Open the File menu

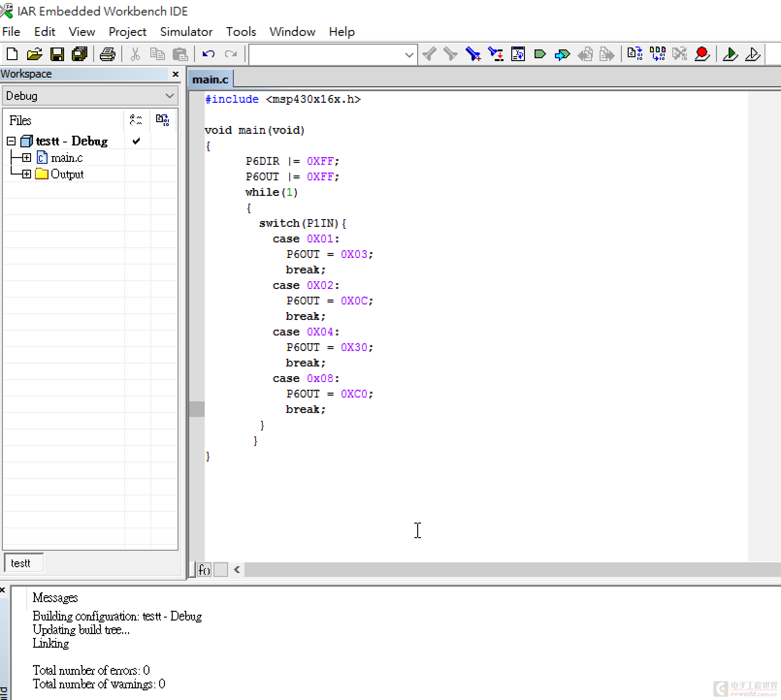(11, 32)
